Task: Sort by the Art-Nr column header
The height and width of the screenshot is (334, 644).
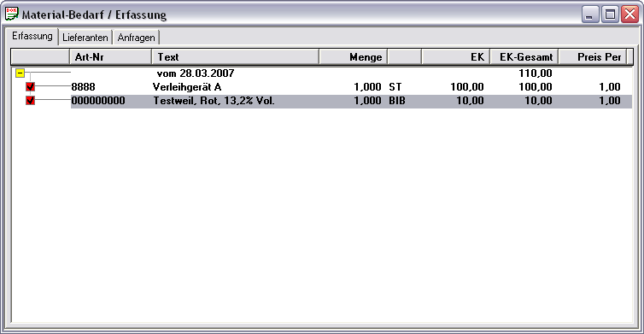Action: coord(111,57)
